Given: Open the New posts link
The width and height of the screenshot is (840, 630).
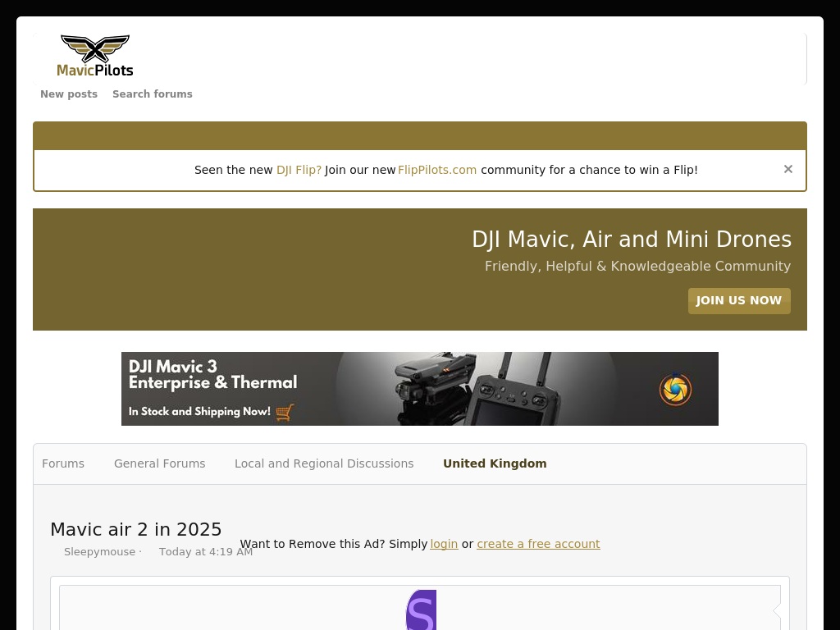Looking at the screenshot, I should pyautogui.click(x=69, y=94).
